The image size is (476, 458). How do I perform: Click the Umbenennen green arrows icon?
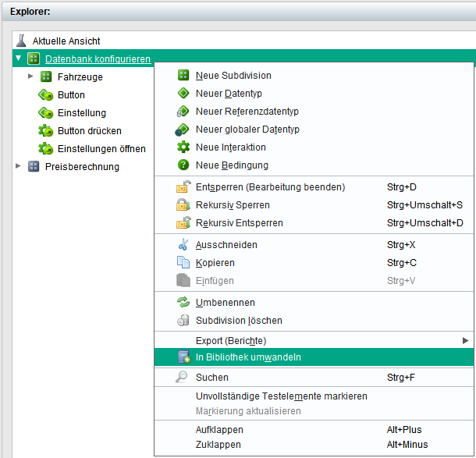pyautogui.click(x=183, y=302)
